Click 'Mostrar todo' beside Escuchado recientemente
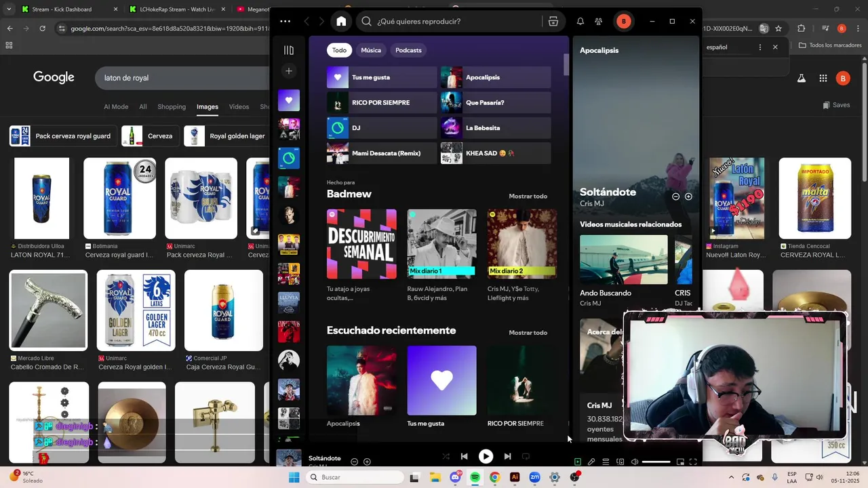 (528, 333)
